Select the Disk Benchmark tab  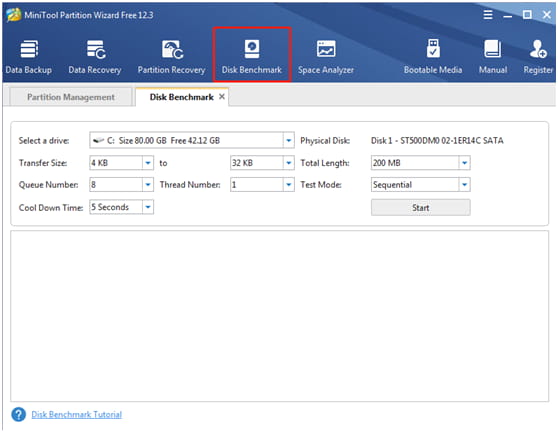tap(181, 97)
